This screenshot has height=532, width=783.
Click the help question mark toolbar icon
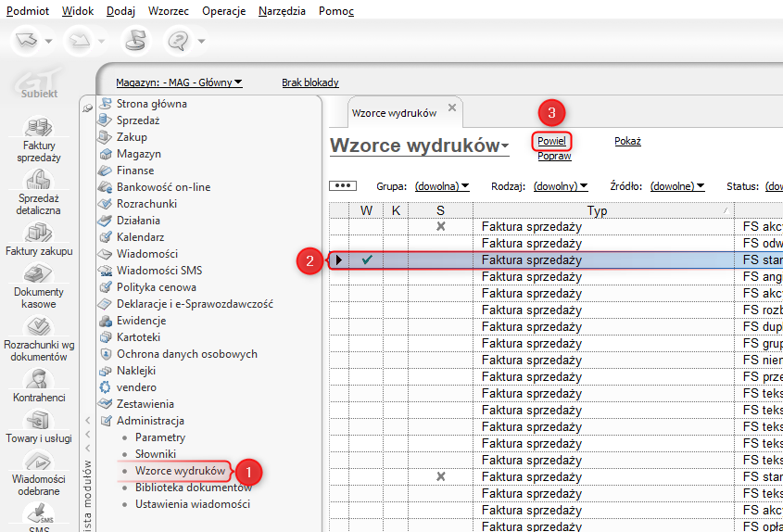pos(177,41)
